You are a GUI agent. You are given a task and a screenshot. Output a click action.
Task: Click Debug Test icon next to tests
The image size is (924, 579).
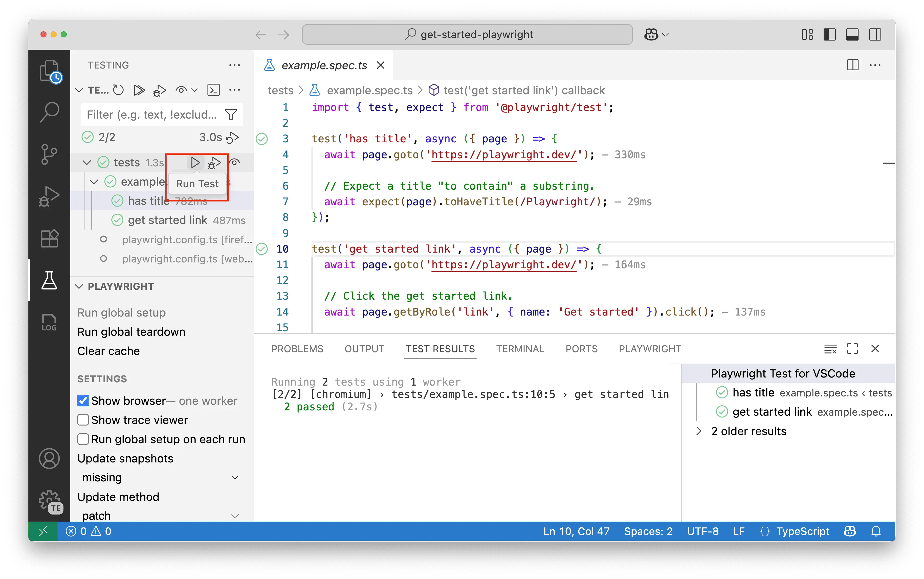tap(214, 163)
